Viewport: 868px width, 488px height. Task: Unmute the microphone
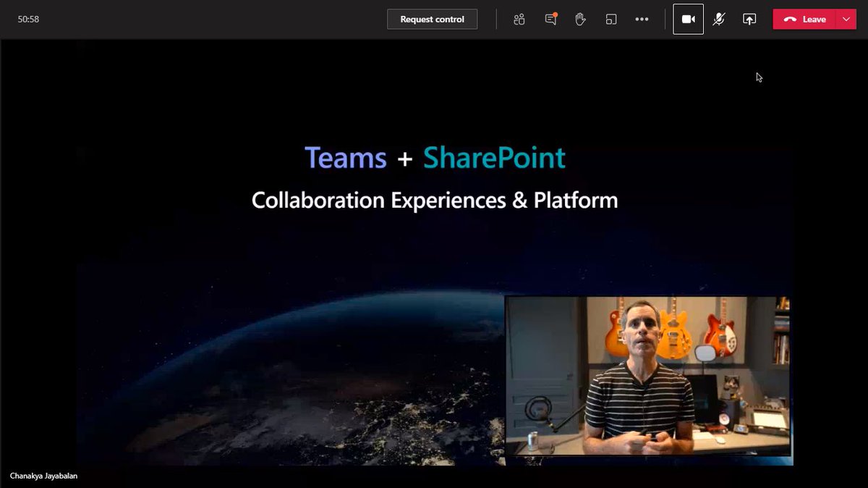[719, 20]
